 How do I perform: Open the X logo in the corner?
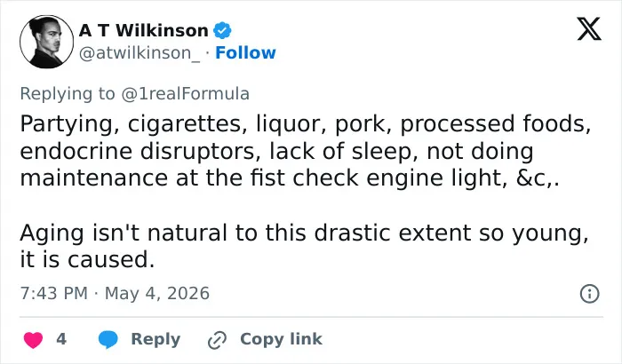[589, 28]
